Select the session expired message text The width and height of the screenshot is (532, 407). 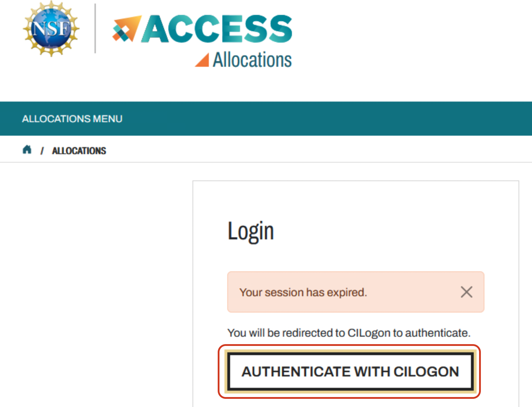(303, 292)
